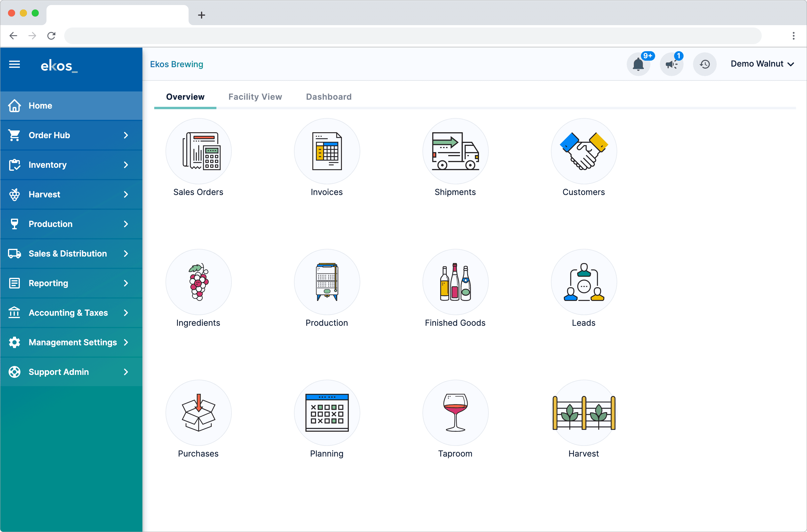
Task: Click the notifications bell icon
Action: [639, 64]
